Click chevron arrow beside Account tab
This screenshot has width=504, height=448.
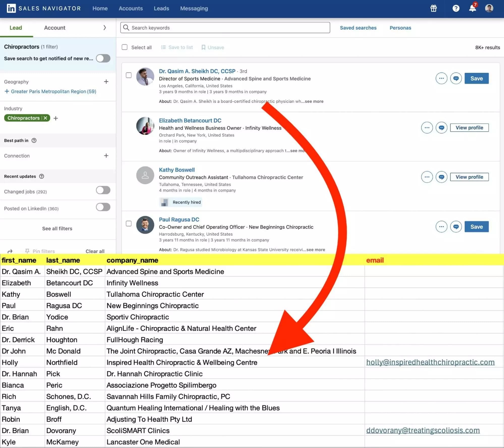pyautogui.click(x=105, y=28)
